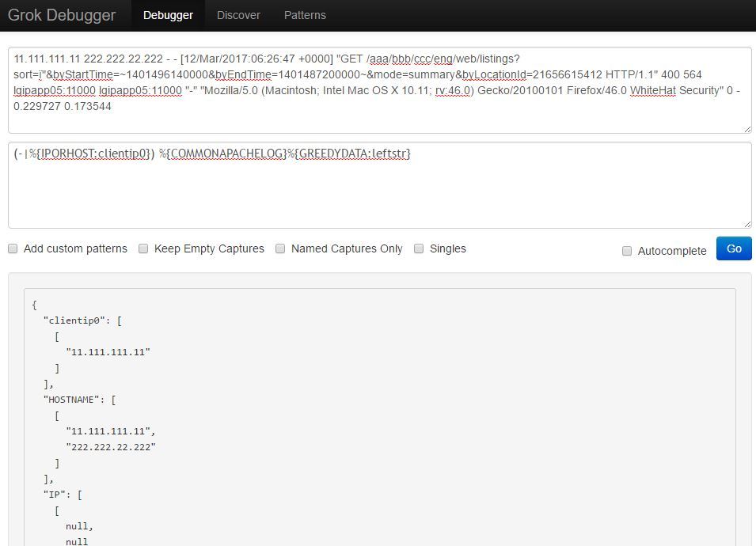Click %{COMMONAPACHELOG} in the pattern
The image size is (756, 546).
click(x=222, y=154)
